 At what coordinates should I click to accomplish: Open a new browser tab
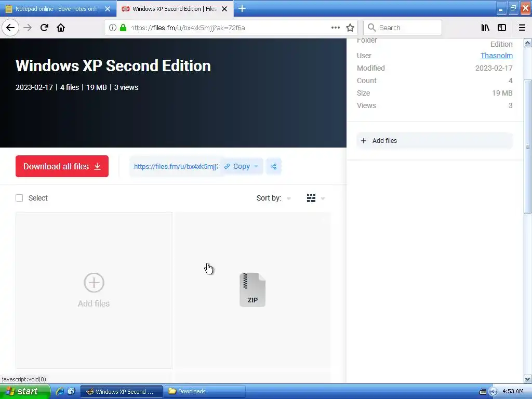coord(242,8)
